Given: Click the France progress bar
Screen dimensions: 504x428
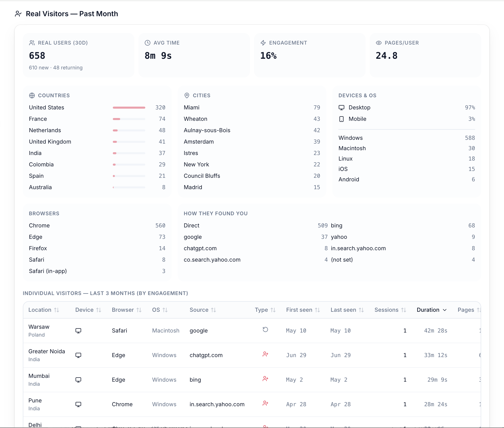Looking at the screenshot, I should [x=129, y=119].
